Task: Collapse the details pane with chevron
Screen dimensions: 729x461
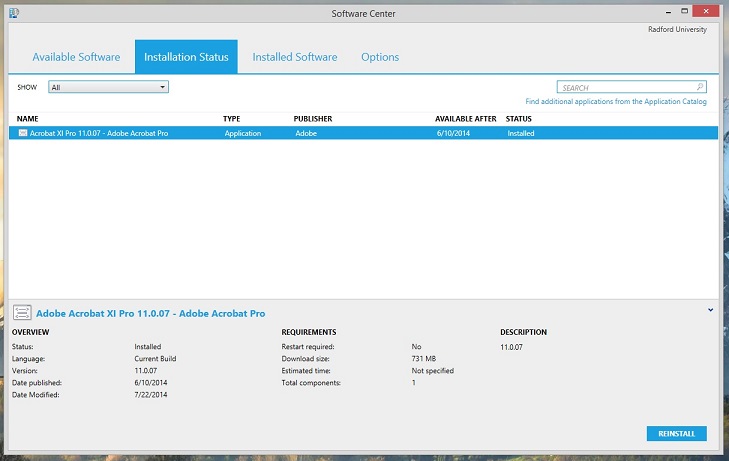Action: pos(710,310)
